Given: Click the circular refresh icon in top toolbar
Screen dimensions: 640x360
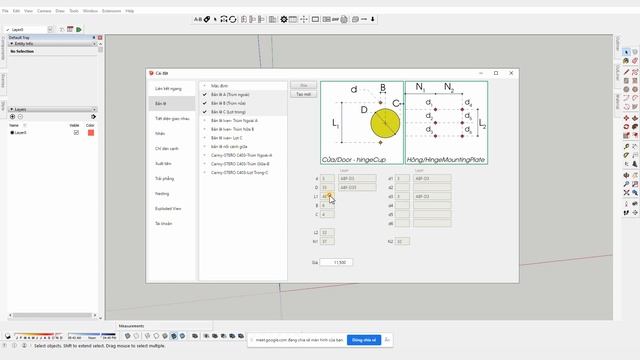Looking at the screenshot, I should pos(233,19).
